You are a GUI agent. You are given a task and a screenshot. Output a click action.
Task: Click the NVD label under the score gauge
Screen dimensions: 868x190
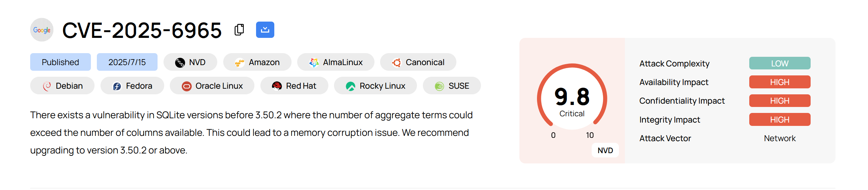point(605,150)
